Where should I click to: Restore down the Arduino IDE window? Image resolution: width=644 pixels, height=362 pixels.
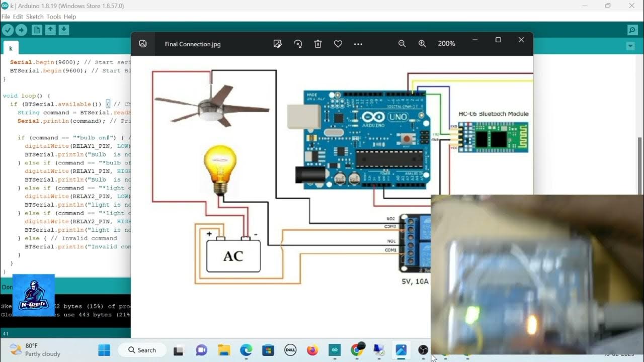(608, 6)
